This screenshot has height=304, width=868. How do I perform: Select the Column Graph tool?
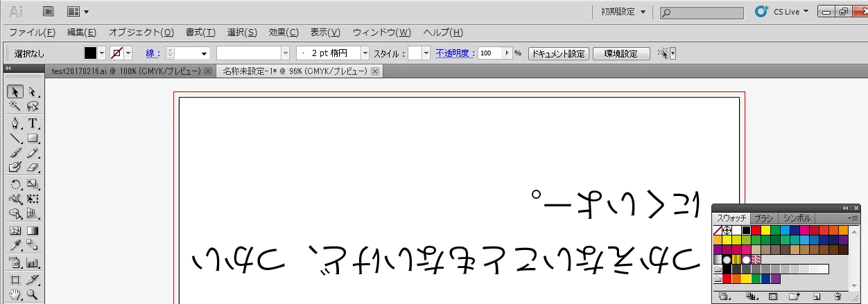point(32,262)
